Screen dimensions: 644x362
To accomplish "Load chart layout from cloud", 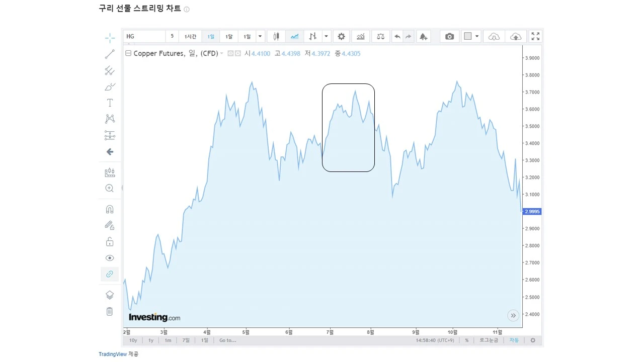I will click(x=494, y=36).
